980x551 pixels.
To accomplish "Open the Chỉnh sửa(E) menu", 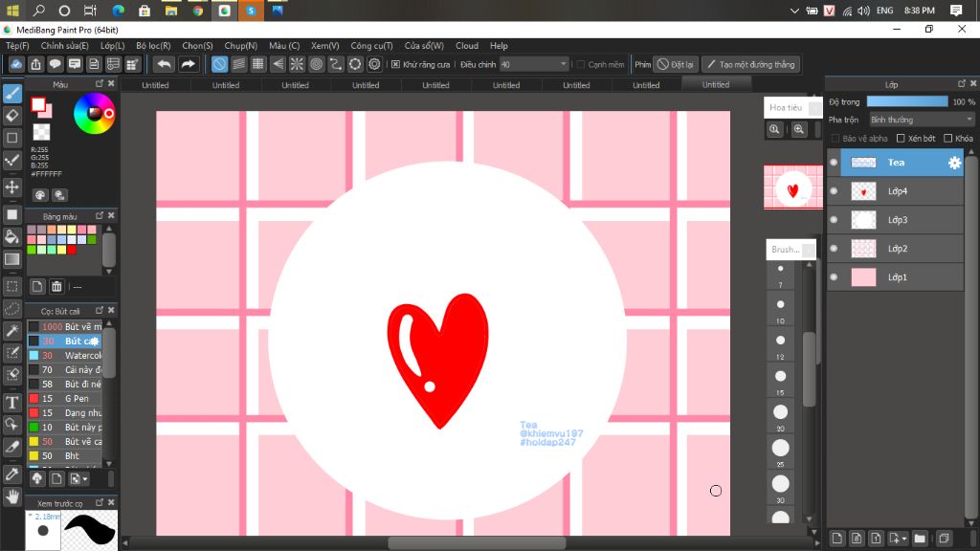I will click(64, 46).
